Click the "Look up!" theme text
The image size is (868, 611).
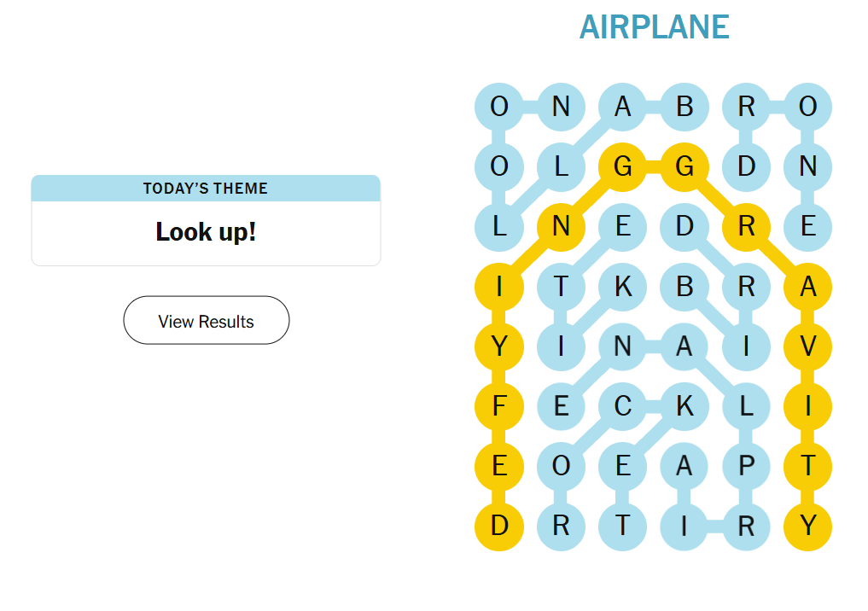click(206, 231)
